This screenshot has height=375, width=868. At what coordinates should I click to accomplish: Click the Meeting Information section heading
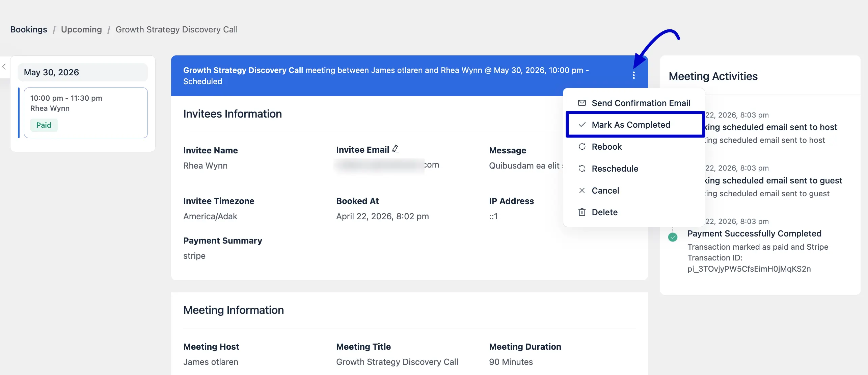[234, 310]
